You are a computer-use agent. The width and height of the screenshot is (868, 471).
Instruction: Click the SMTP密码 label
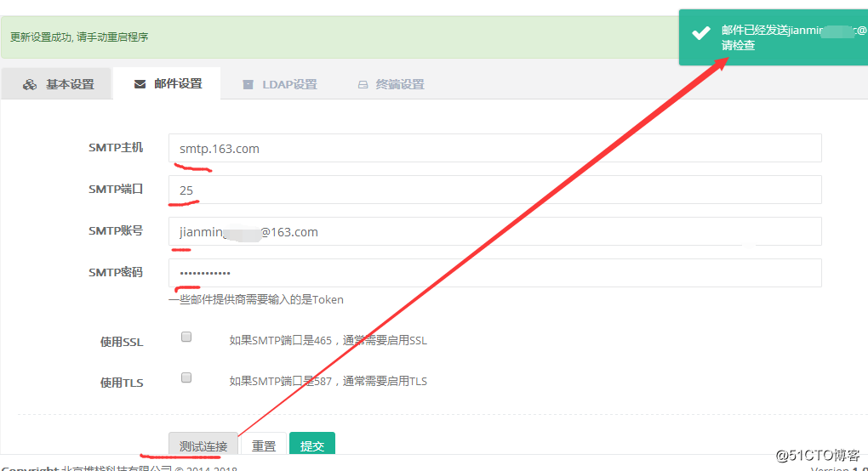coord(116,272)
